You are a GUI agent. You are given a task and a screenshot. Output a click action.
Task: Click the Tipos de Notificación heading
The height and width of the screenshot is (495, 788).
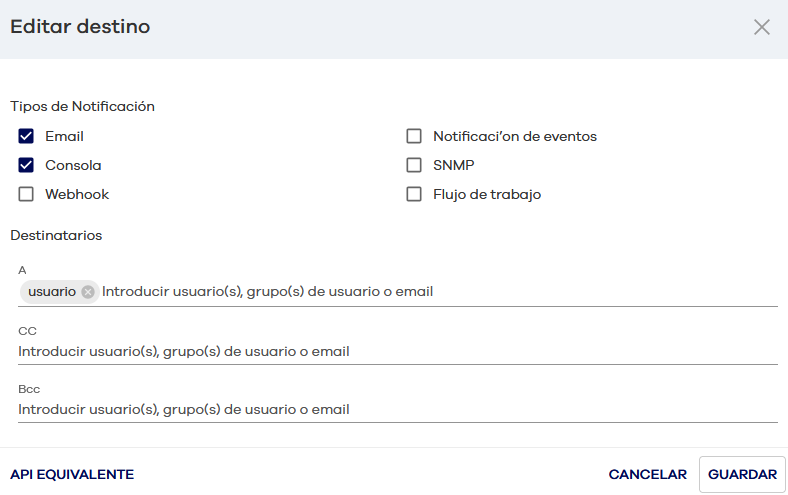point(82,106)
